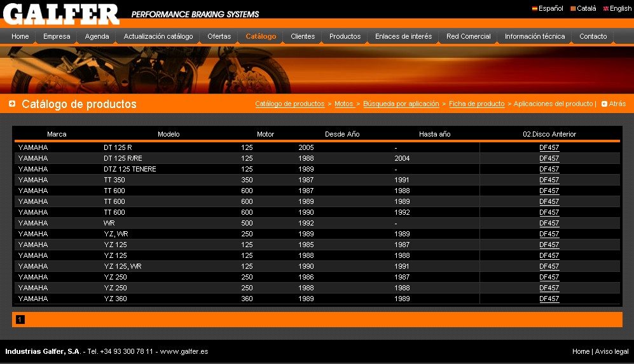Click the Catálogo de productos heading arrow icon
634x364 pixels.
point(12,104)
